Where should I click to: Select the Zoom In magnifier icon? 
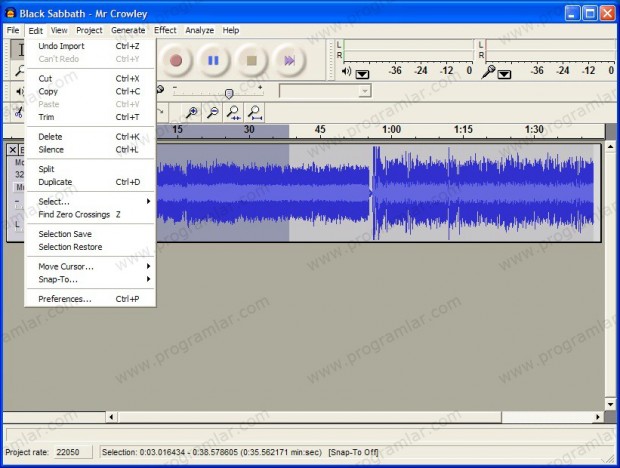[192, 113]
